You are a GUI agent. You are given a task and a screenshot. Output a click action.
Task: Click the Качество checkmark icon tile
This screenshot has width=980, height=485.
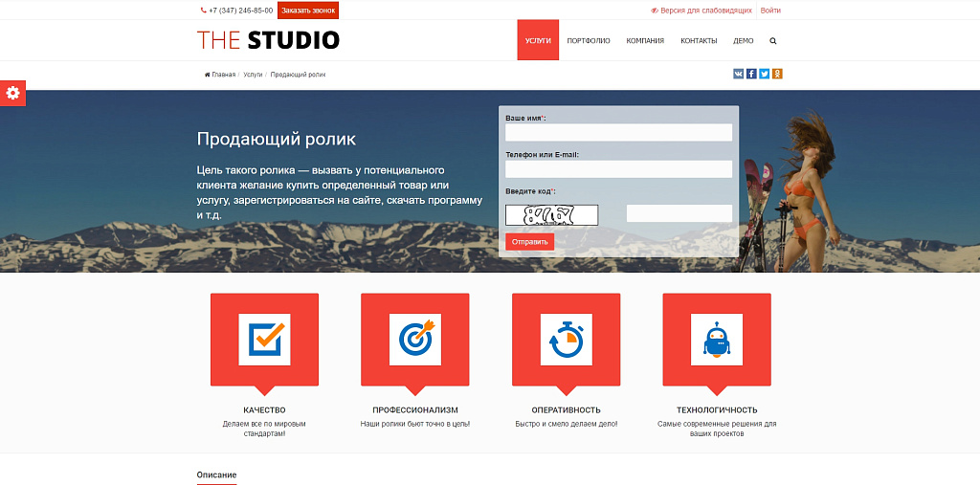pos(264,339)
